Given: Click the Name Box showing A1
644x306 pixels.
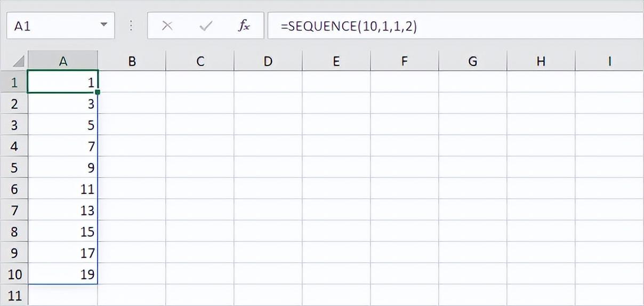Looking at the screenshot, I should pyautogui.click(x=60, y=26).
